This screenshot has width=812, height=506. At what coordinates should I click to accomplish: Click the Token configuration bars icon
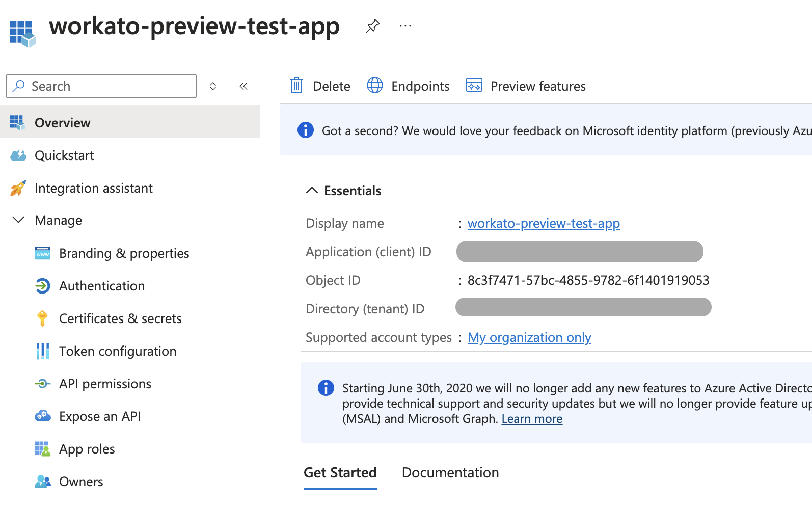tap(43, 351)
